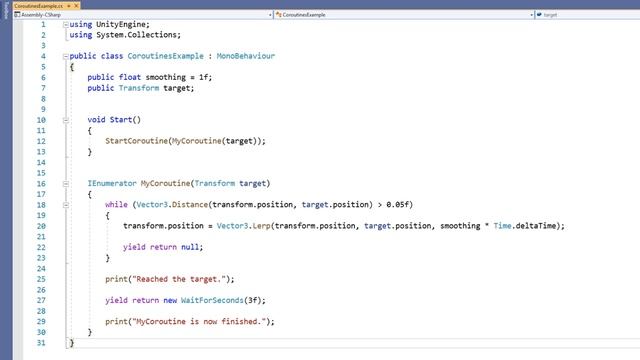Close the CoroutinesExample.cs tab

tap(76, 6)
